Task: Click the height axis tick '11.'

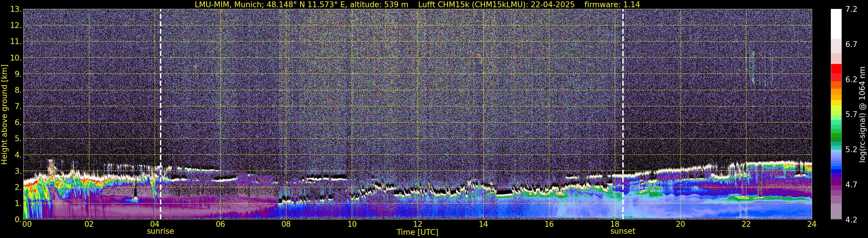Action: (16, 42)
